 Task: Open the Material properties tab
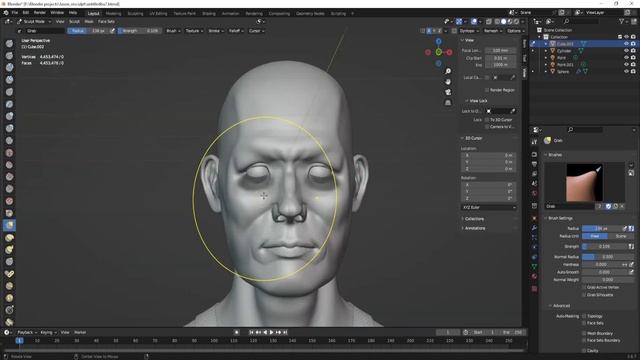coord(534,276)
